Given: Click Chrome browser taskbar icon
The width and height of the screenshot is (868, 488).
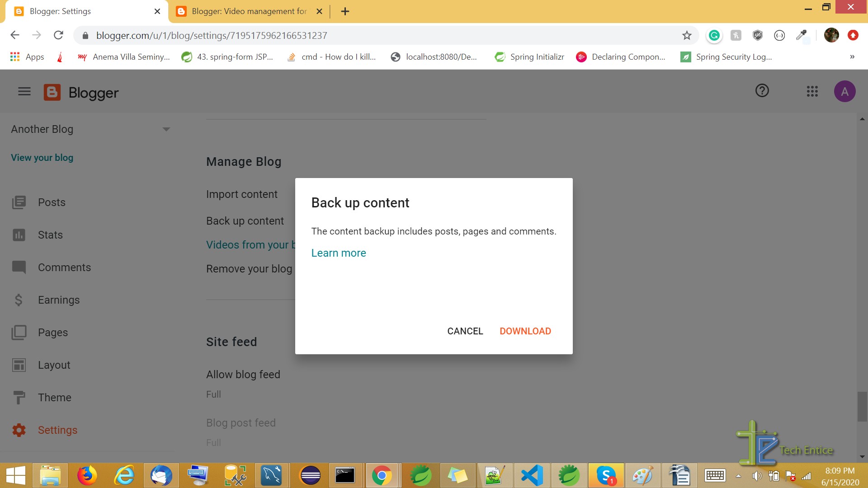Looking at the screenshot, I should (x=382, y=475).
